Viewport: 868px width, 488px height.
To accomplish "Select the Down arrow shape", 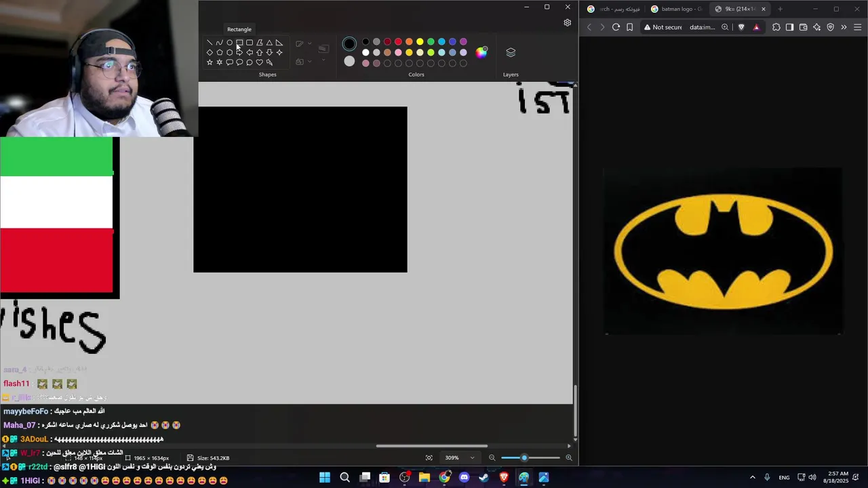I will pyautogui.click(x=269, y=52).
